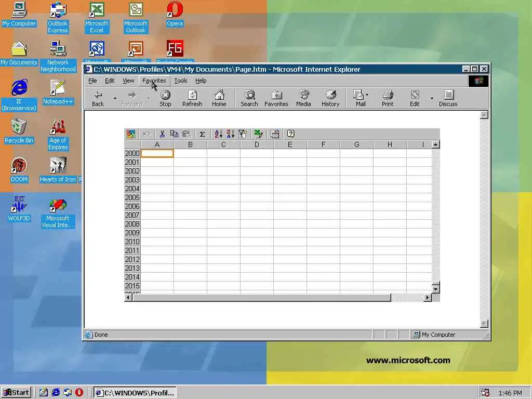Click the Paste icon in the spreadsheet toolbar

187,134
